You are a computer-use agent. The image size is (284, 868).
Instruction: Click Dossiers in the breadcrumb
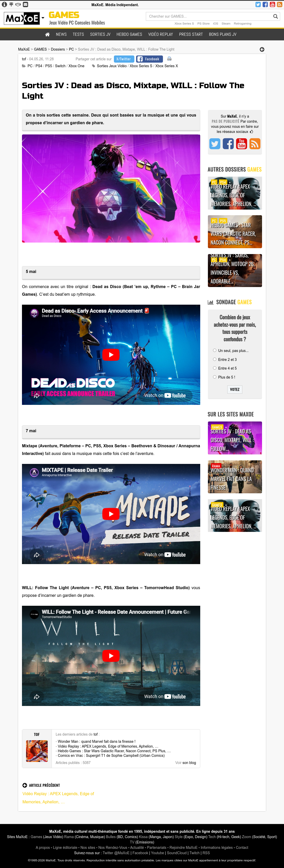point(58,49)
